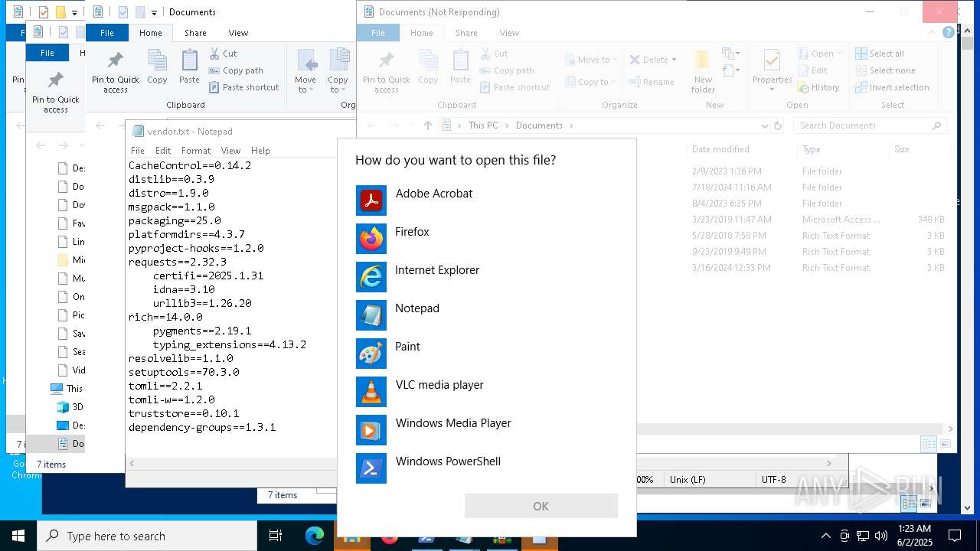Open Notepad's Help menu
The width and height of the screenshot is (980, 551).
point(260,151)
